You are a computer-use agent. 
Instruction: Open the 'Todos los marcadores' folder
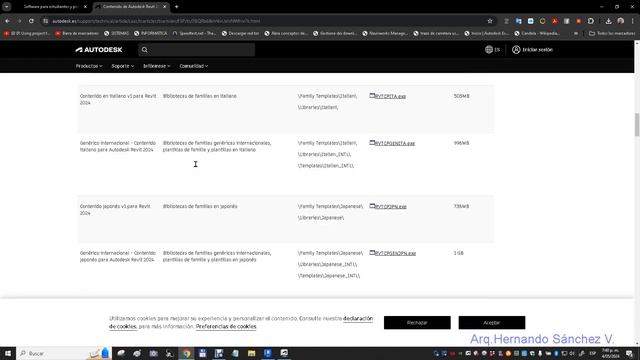(612, 33)
